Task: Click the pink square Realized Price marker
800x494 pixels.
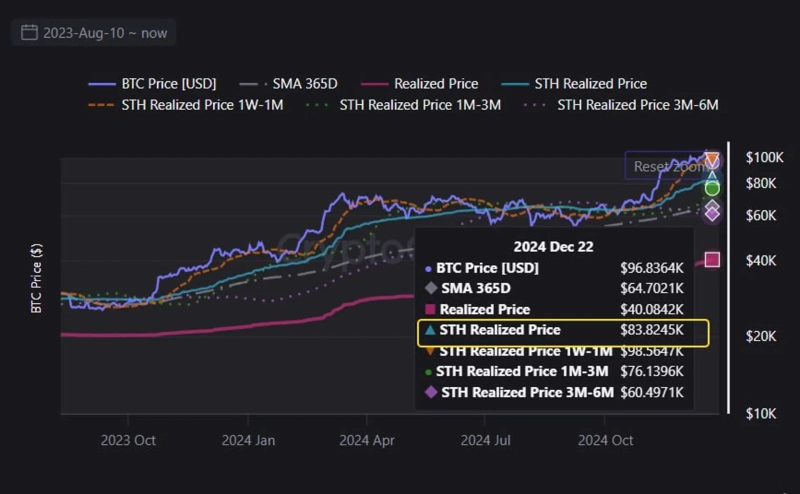Action: click(x=712, y=260)
